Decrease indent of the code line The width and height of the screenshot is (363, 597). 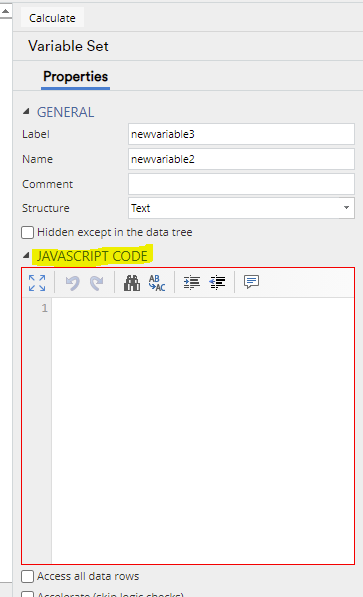pyautogui.click(x=217, y=283)
